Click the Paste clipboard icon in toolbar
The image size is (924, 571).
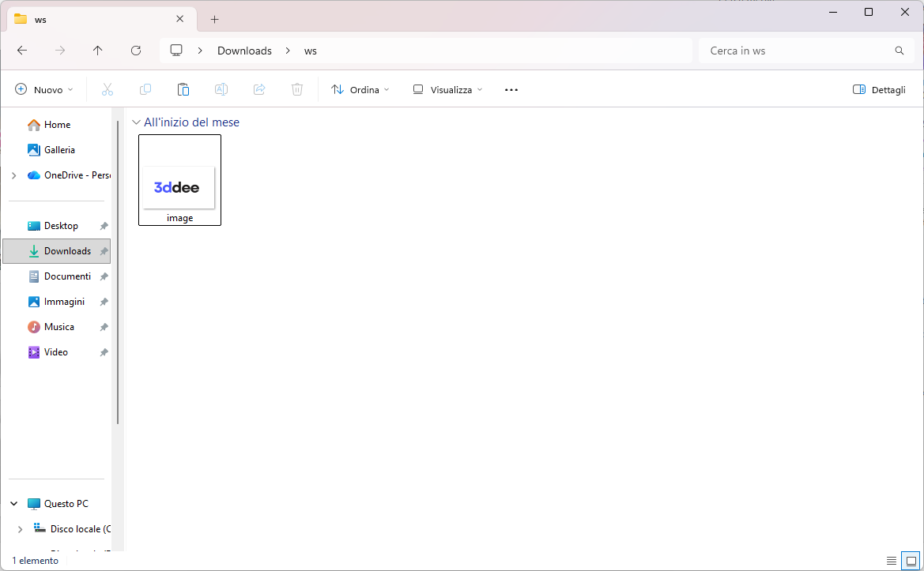tap(183, 90)
